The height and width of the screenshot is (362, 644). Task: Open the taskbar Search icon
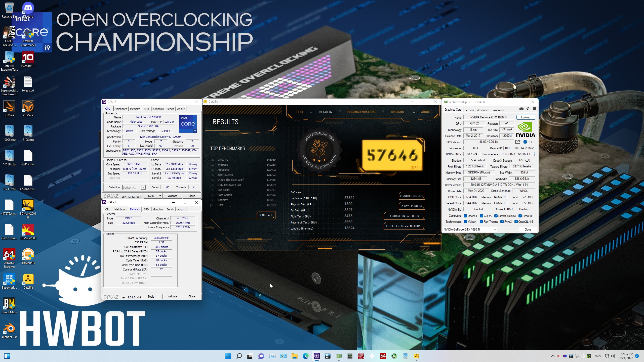click(x=239, y=356)
